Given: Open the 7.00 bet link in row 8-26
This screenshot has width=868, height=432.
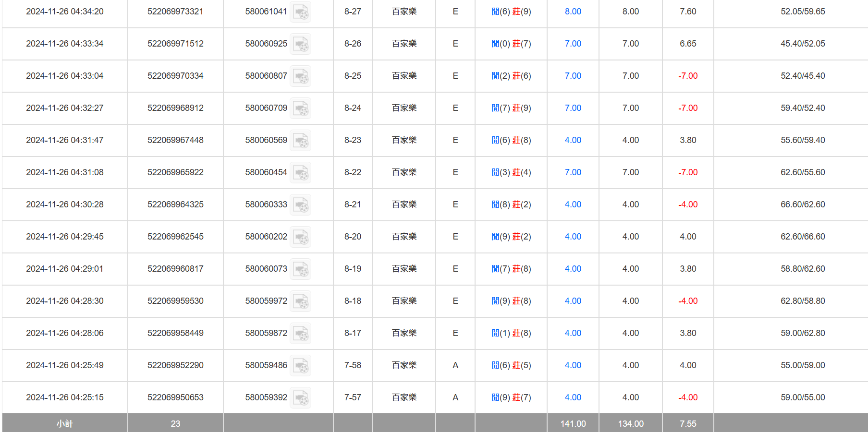Looking at the screenshot, I should coord(573,44).
